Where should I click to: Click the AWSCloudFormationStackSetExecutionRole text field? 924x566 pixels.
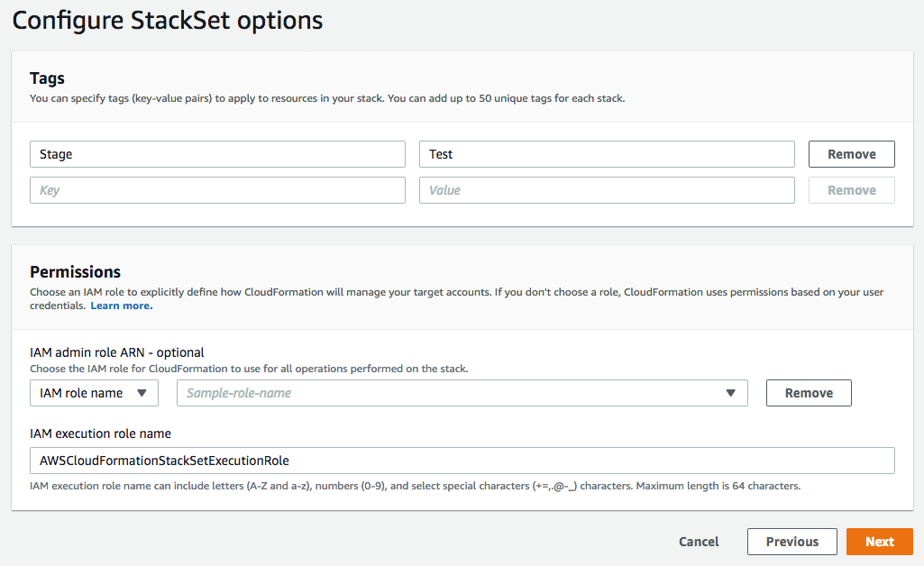[462, 461]
